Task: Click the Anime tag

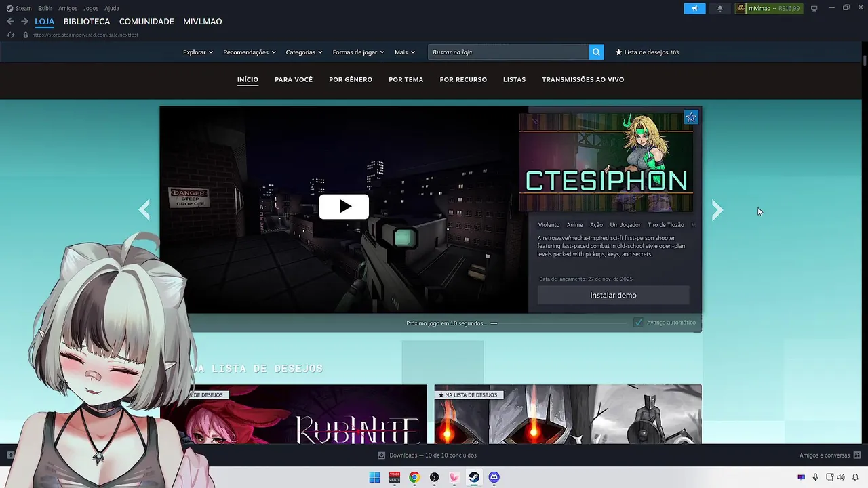Action: pyautogui.click(x=575, y=225)
